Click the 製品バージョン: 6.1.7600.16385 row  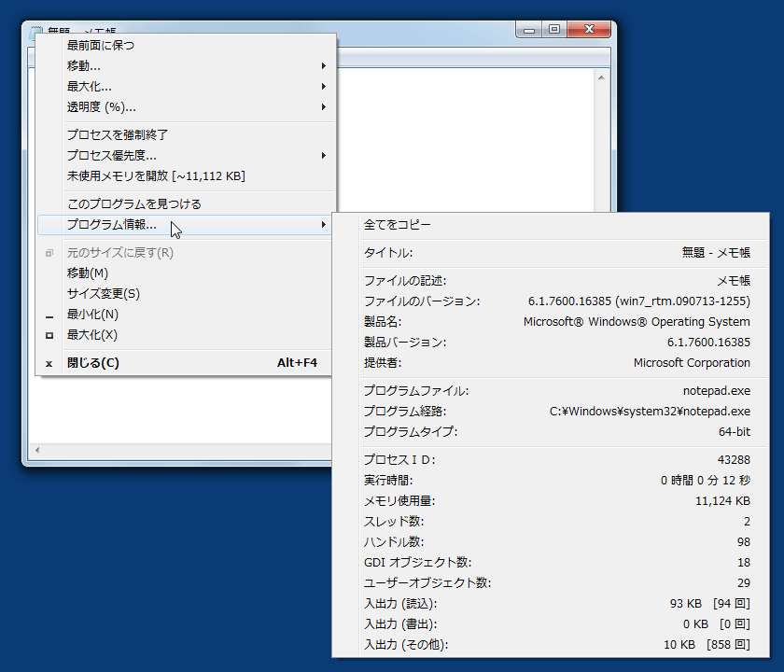[x=551, y=343]
